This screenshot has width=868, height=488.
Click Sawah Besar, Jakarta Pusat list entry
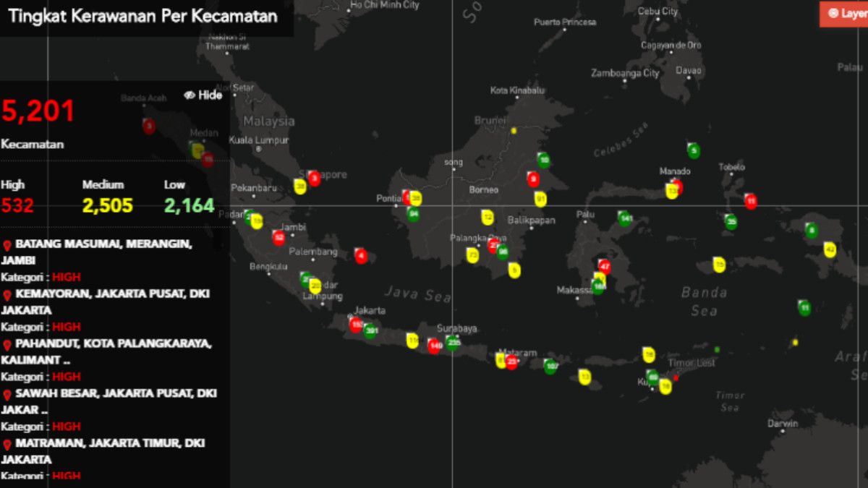(109, 401)
